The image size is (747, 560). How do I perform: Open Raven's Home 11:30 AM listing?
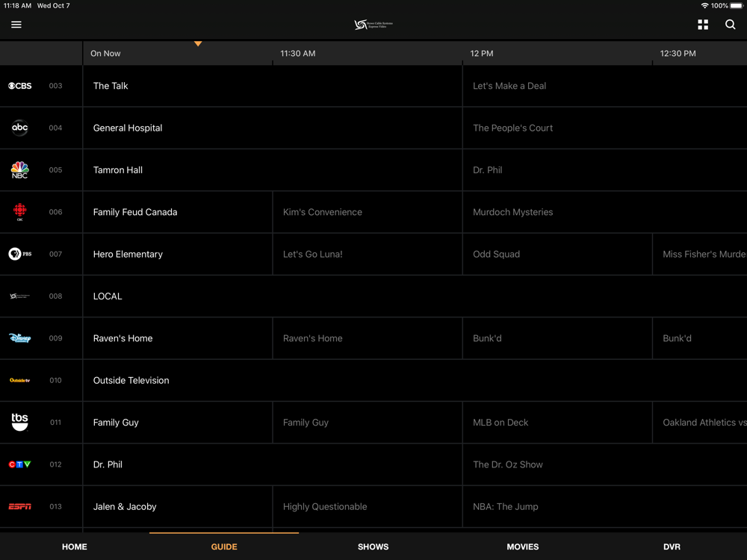368,338
